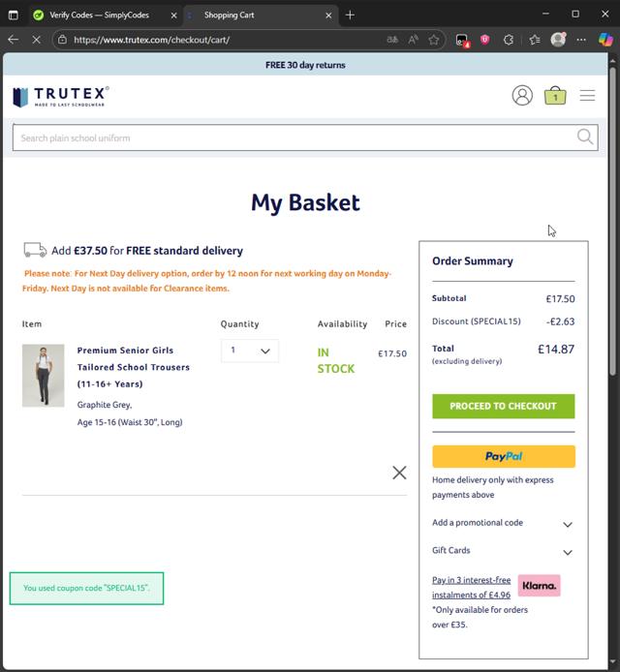Click the Klarna badge

pyautogui.click(x=539, y=586)
